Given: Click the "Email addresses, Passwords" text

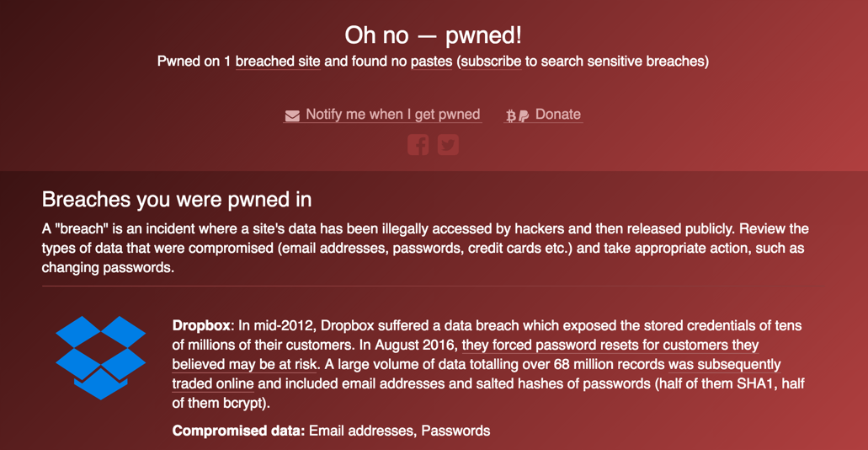Looking at the screenshot, I should pyautogui.click(x=400, y=431).
